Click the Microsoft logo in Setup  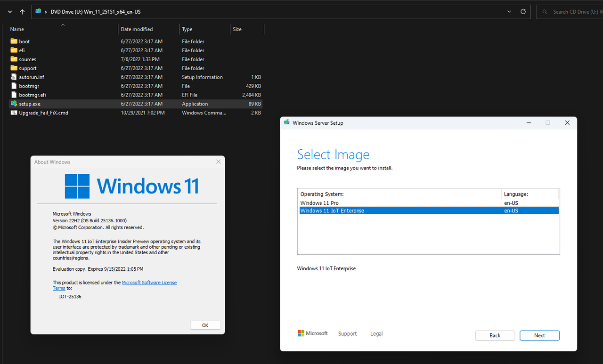point(313,333)
